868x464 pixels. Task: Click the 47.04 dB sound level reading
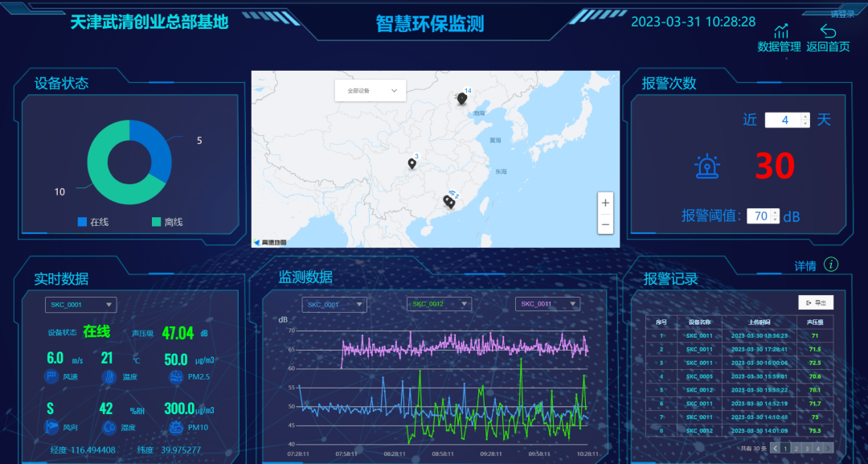[x=178, y=334]
